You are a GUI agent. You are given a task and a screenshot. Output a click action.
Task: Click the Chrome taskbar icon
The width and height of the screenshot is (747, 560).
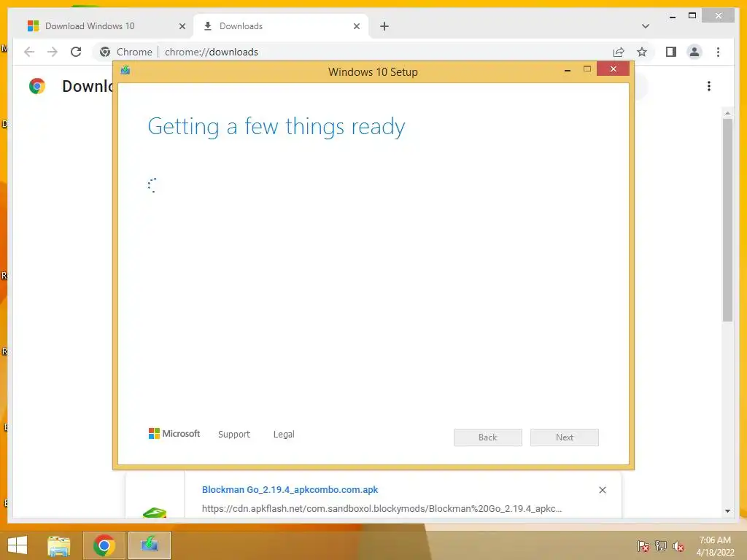[x=104, y=545]
